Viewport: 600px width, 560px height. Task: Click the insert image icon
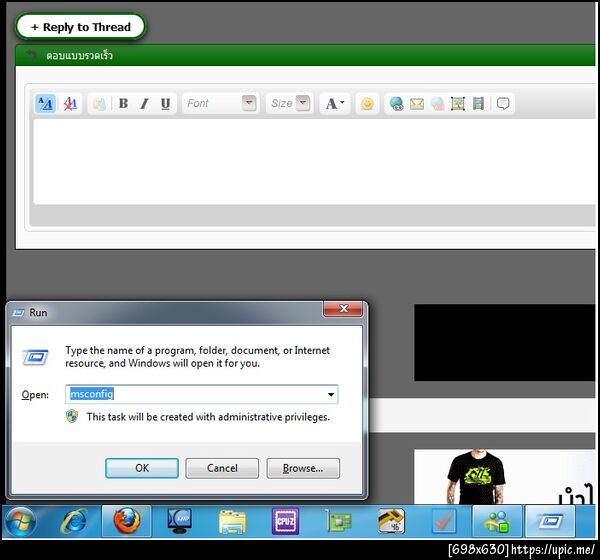(x=458, y=104)
